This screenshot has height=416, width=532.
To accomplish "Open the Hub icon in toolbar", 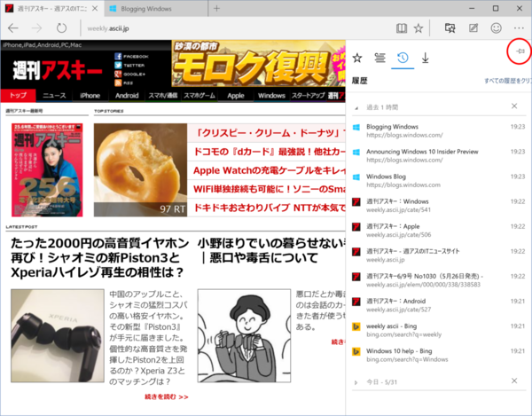I will (450, 28).
